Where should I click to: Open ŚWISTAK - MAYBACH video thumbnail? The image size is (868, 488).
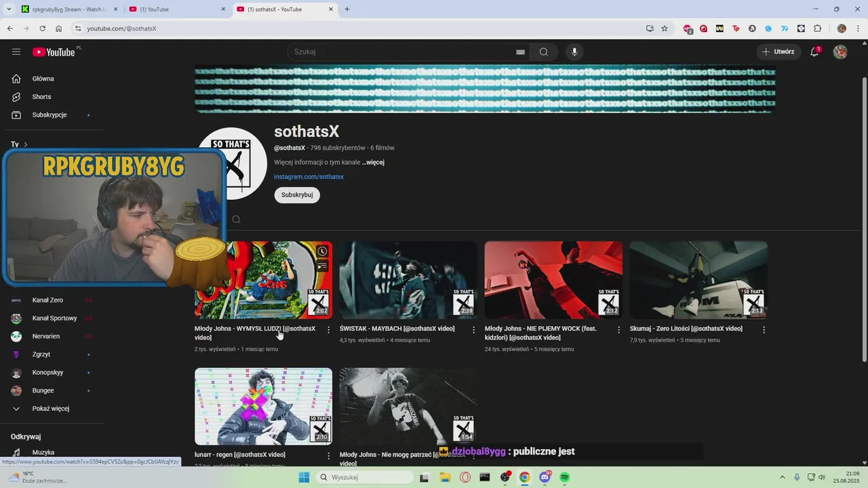pyautogui.click(x=408, y=280)
